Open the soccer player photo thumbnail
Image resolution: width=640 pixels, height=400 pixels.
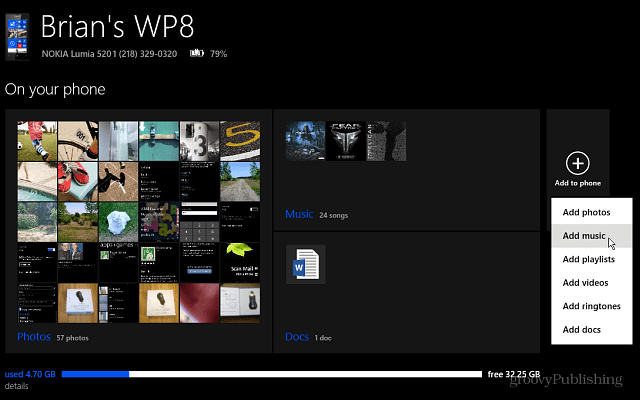pyautogui.click(x=37, y=141)
